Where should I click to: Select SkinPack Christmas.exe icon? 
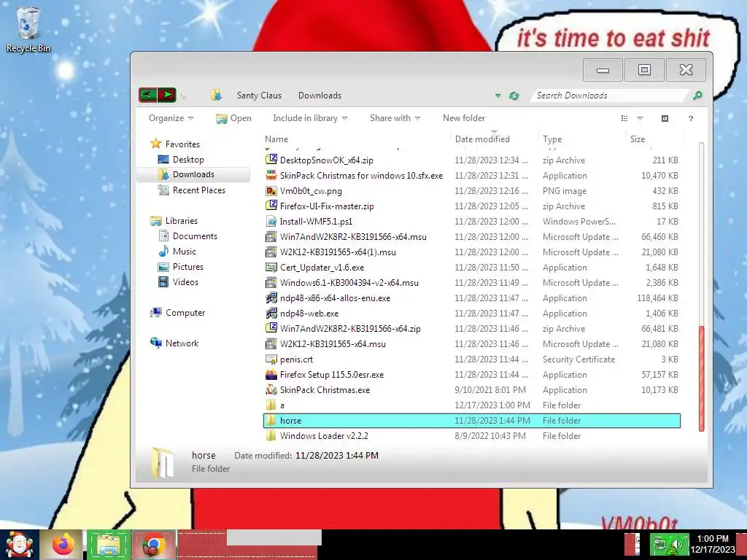coord(271,389)
